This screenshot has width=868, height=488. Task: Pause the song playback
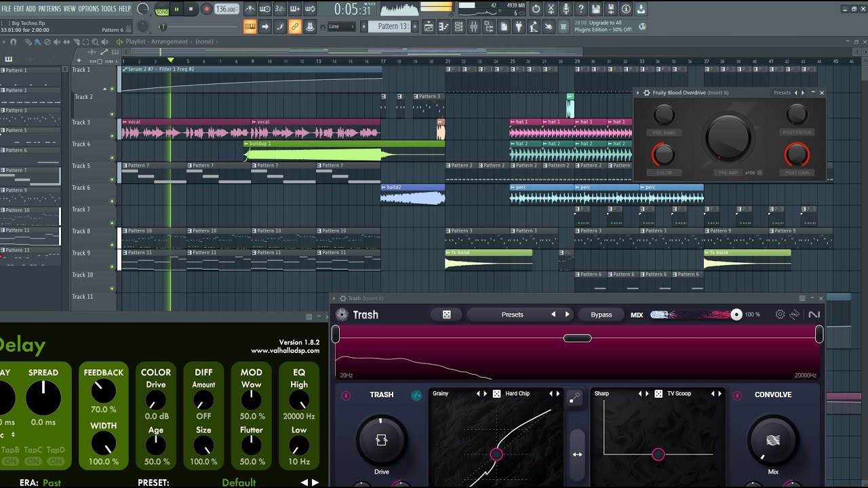pos(177,9)
